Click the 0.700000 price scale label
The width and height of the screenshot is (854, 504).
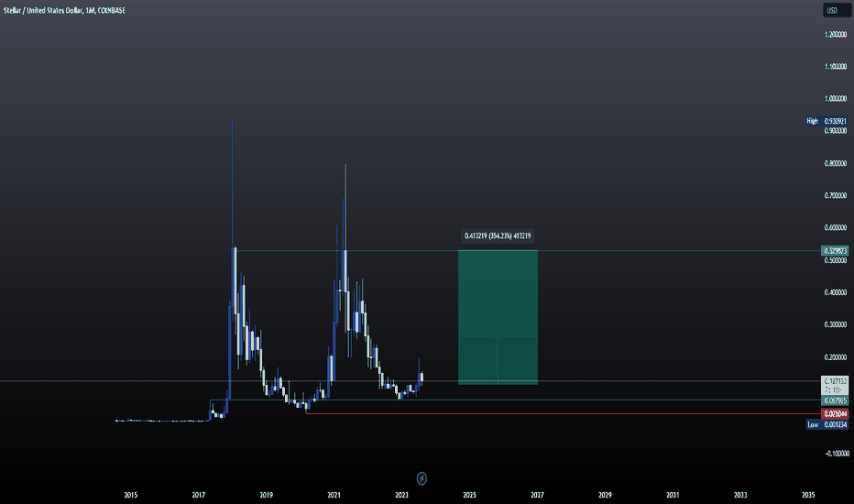point(836,195)
